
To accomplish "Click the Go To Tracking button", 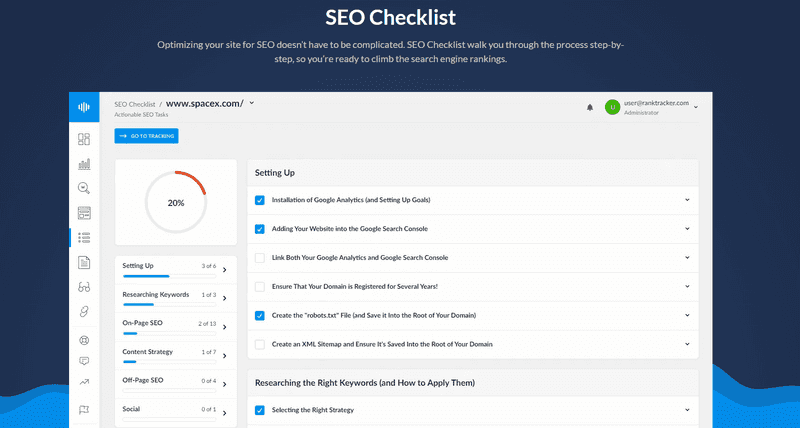I will [146, 136].
